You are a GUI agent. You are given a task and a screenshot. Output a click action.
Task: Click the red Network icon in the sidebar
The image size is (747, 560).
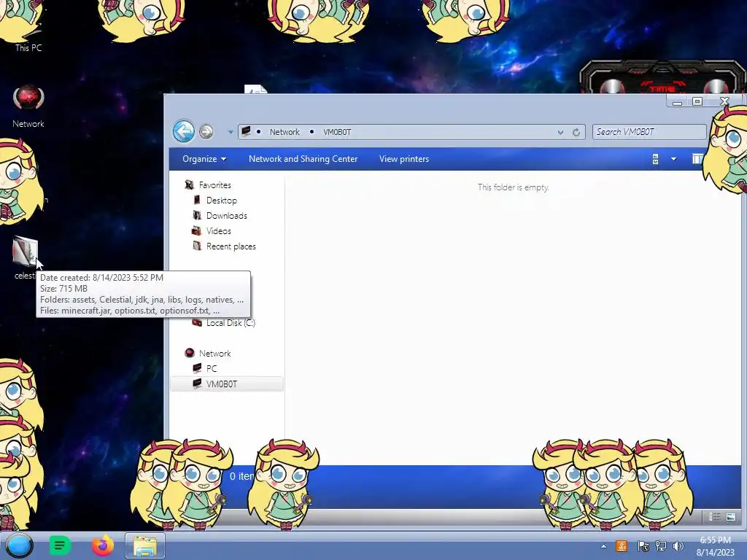click(x=190, y=353)
